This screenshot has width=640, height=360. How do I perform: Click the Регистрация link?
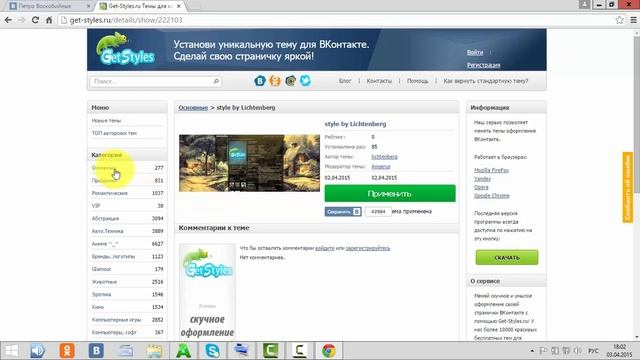[x=484, y=65]
